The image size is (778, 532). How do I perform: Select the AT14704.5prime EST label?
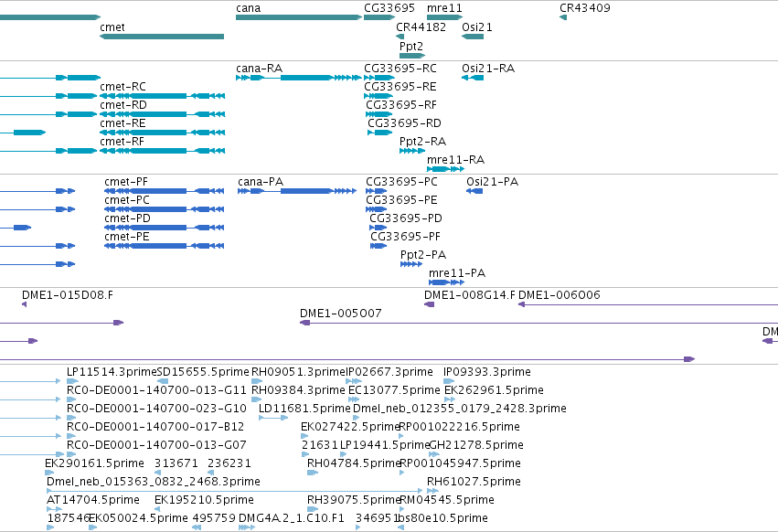click(x=93, y=501)
